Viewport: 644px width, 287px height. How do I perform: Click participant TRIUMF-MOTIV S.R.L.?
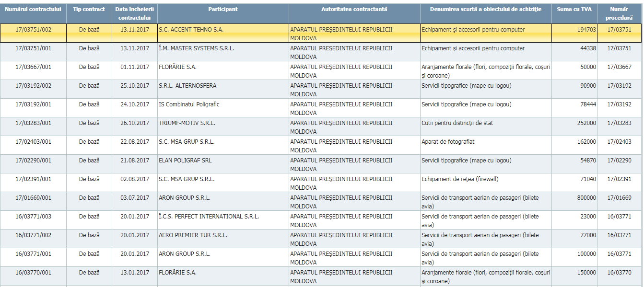(187, 123)
